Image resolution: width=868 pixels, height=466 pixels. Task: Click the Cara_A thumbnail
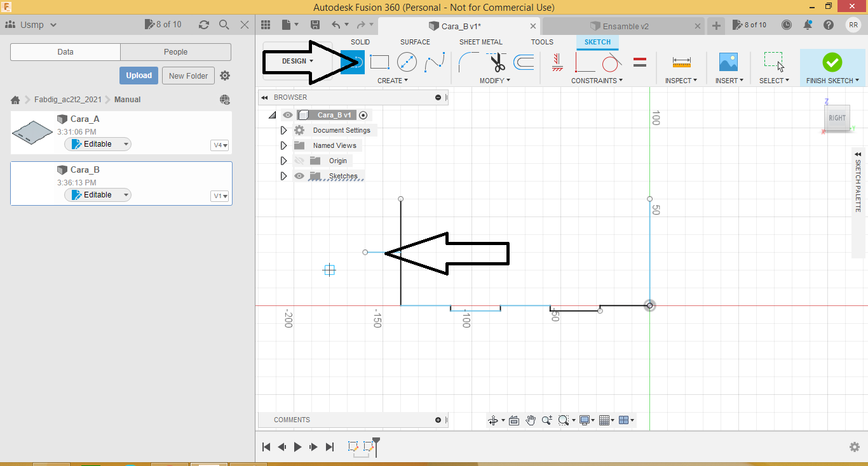[x=33, y=132]
